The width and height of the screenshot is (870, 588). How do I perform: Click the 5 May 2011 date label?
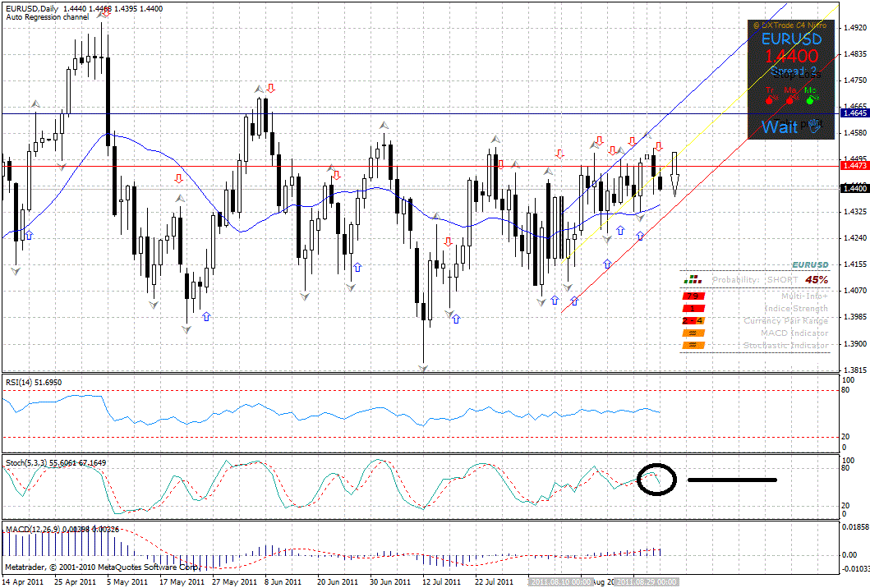point(127,582)
